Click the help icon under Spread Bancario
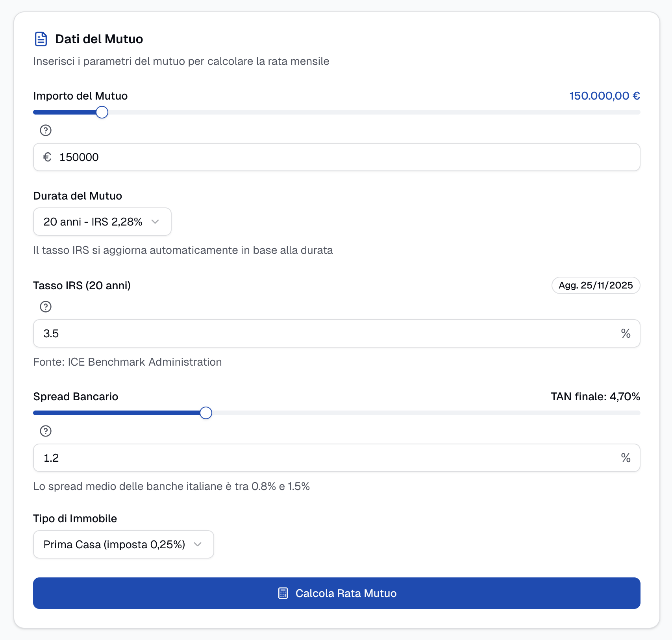The image size is (672, 640). click(46, 431)
